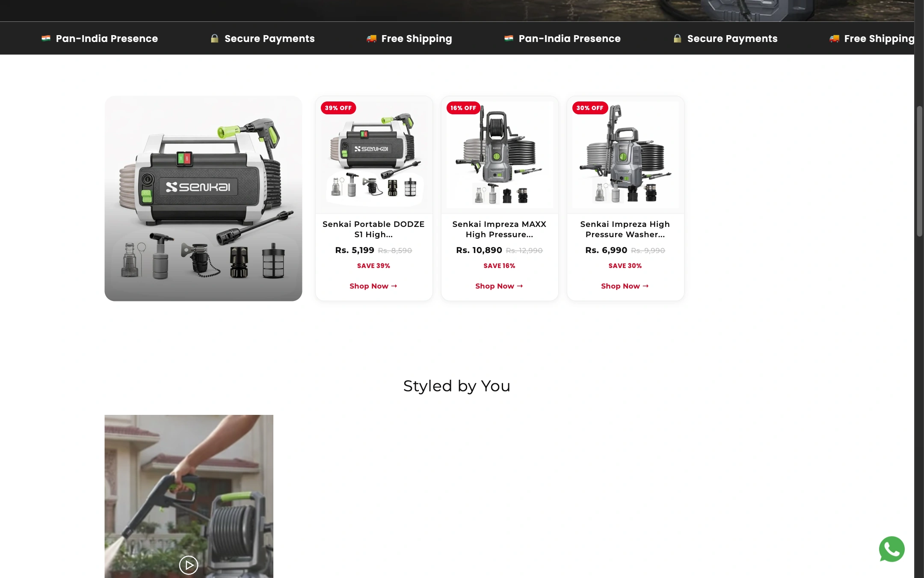Screen dimensions: 924x578
Task: Open WhatsApp chat icon
Action: [x=891, y=549]
